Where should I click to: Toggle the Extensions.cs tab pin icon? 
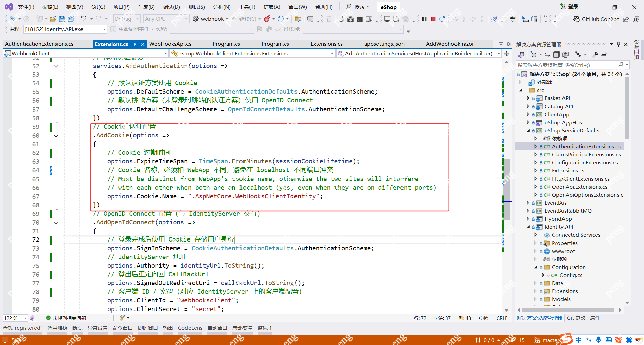tap(135, 44)
